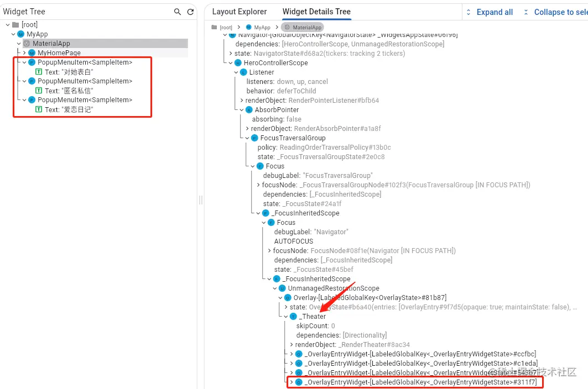Click "listeners: down, up, cancel" line
This screenshot has width=588, height=389.
click(287, 82)
